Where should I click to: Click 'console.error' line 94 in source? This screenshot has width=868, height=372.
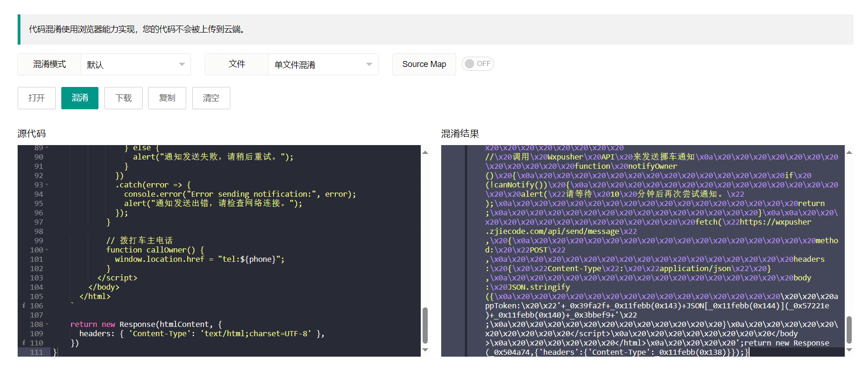coord(240,194)
